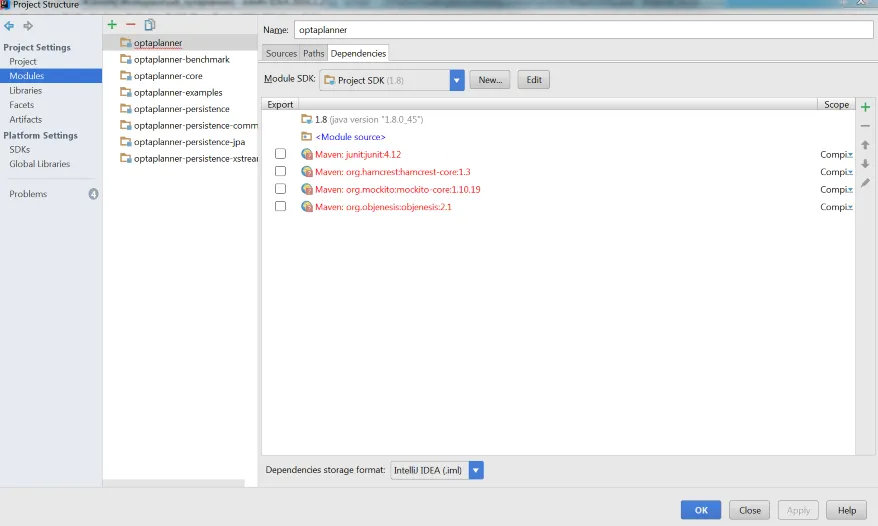The image size is (878, 526).
Task: Click the Apply button
Action: pos(798,510)
